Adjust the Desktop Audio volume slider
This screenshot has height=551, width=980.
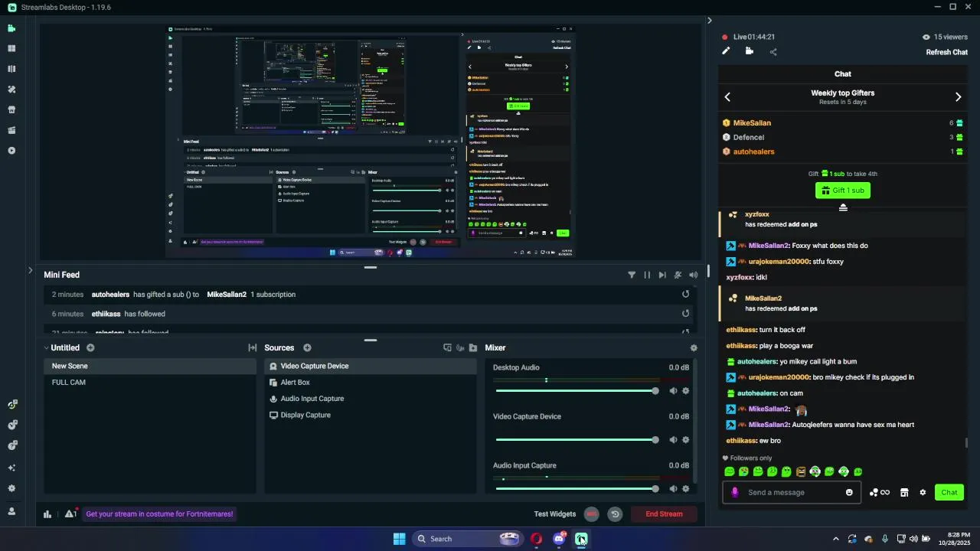pyautogui.click(x=577, y=390)
